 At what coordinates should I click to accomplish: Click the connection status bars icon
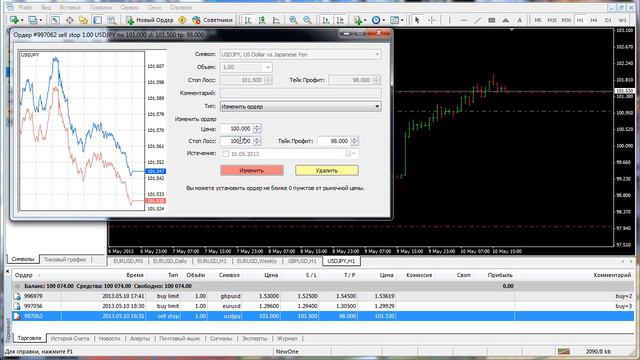[x=564, y=351]
